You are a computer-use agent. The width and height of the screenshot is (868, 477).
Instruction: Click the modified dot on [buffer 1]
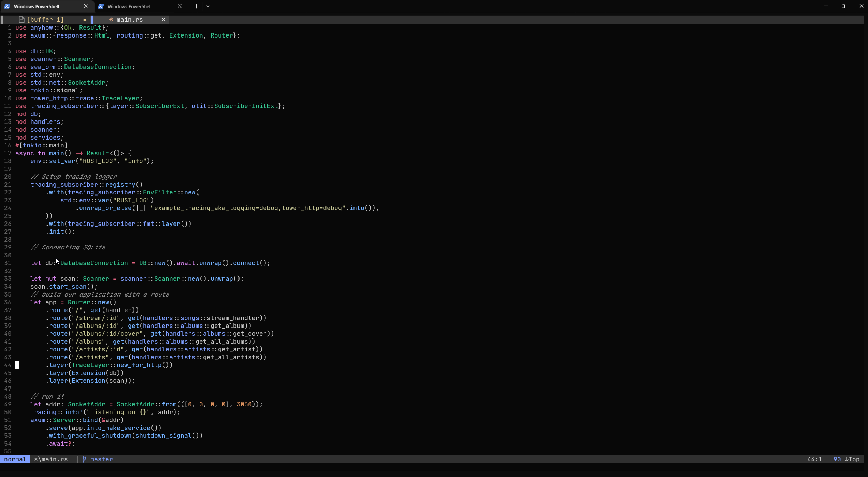click(85, 20)
